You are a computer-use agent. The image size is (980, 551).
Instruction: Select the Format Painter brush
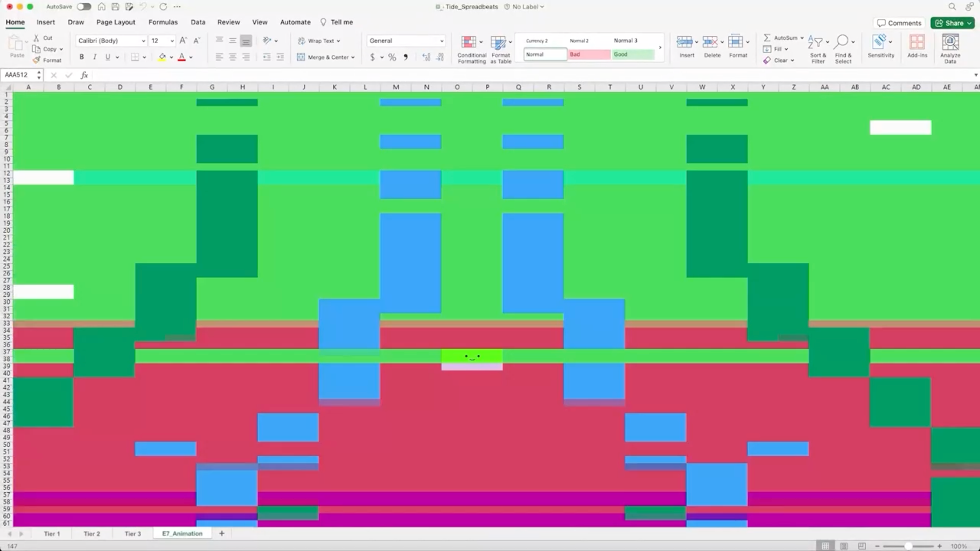pyautogui.click(x=37, y=60)
